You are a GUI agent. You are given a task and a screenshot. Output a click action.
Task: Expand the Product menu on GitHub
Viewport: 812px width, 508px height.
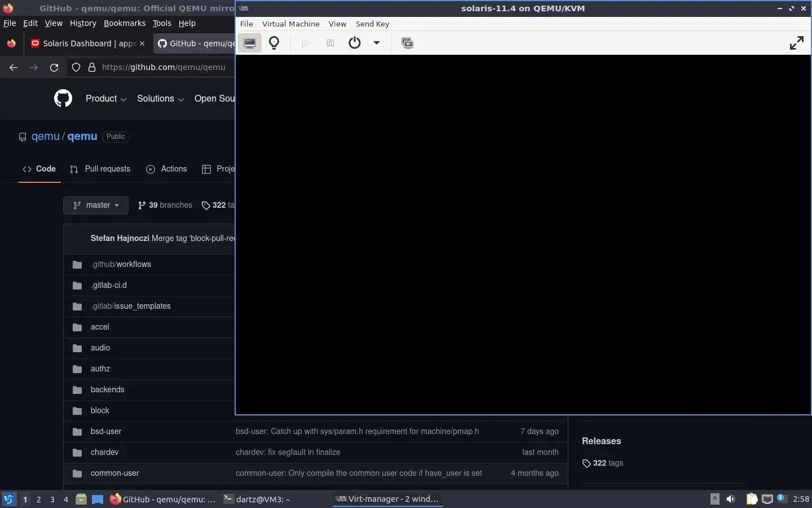coord(105,98)
